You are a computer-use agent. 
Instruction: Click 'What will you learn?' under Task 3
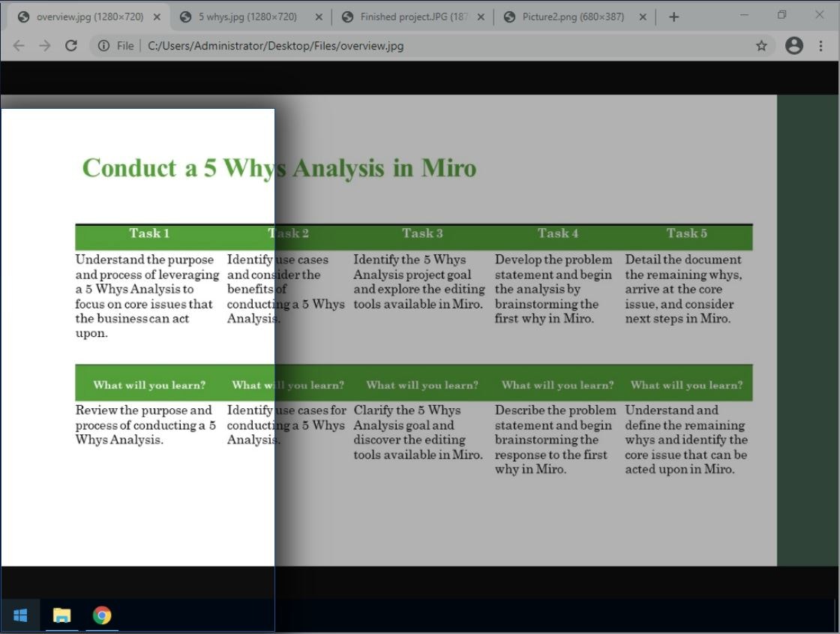pyautogui.click(x=423, y=385)
